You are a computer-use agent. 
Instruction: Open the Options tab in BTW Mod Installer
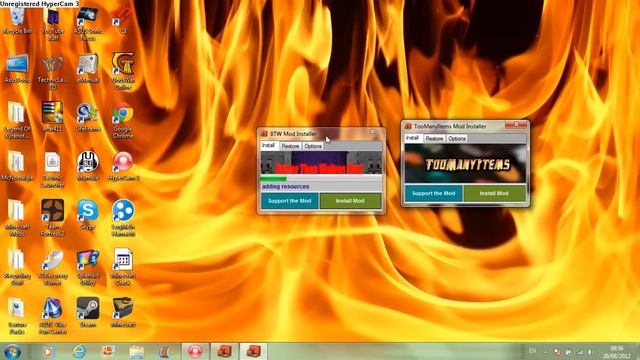click(x=313, y=146)
